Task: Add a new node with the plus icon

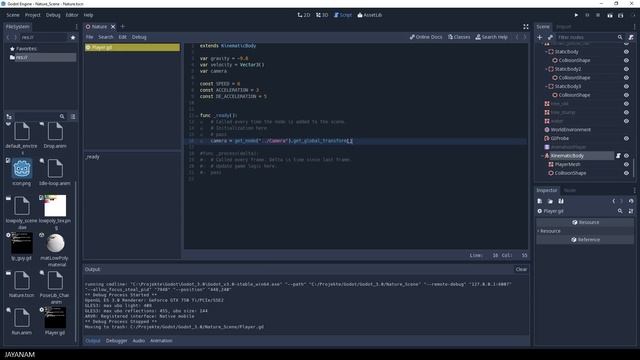Action: 540,37
